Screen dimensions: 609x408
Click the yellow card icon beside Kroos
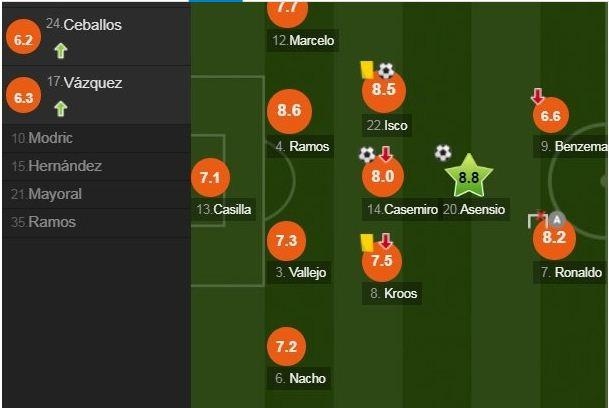click(367, 241)
